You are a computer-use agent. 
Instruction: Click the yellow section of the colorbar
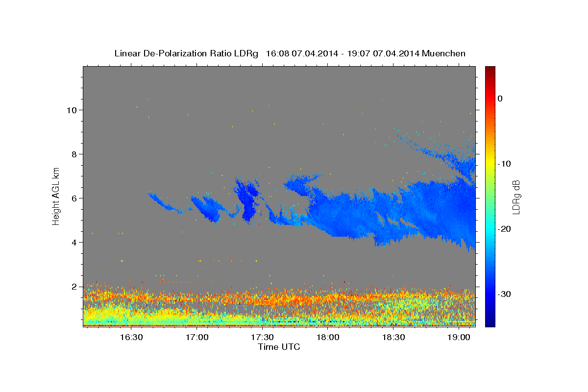490,162
